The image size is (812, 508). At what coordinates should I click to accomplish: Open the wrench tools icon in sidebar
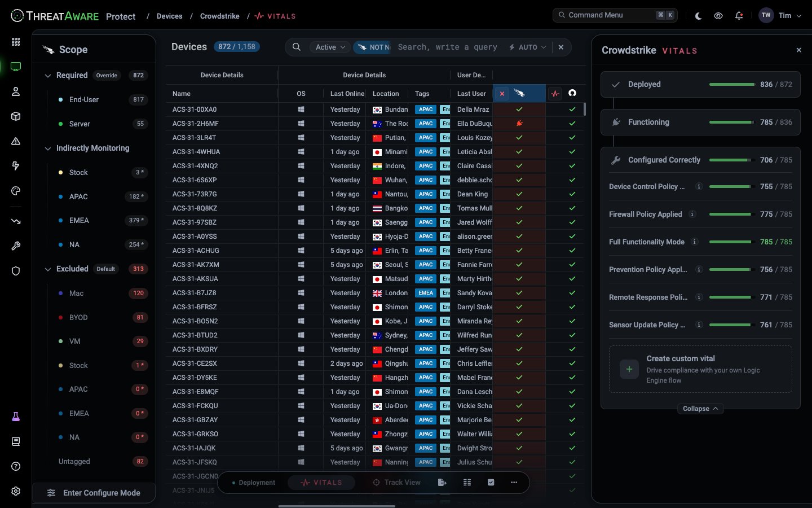coord(16,246)
